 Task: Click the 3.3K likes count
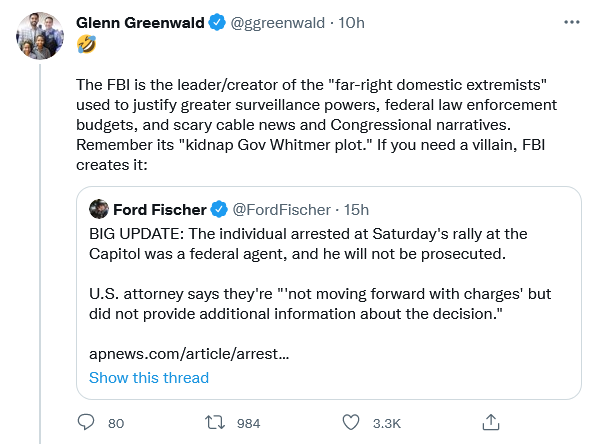pos(387,423)
